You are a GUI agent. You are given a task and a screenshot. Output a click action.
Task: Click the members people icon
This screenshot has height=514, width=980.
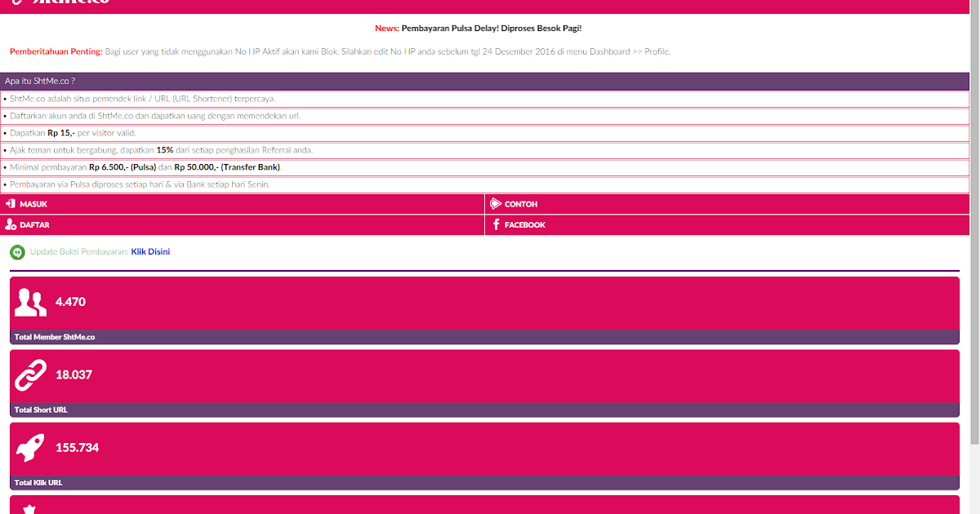[x=31, y=302]
